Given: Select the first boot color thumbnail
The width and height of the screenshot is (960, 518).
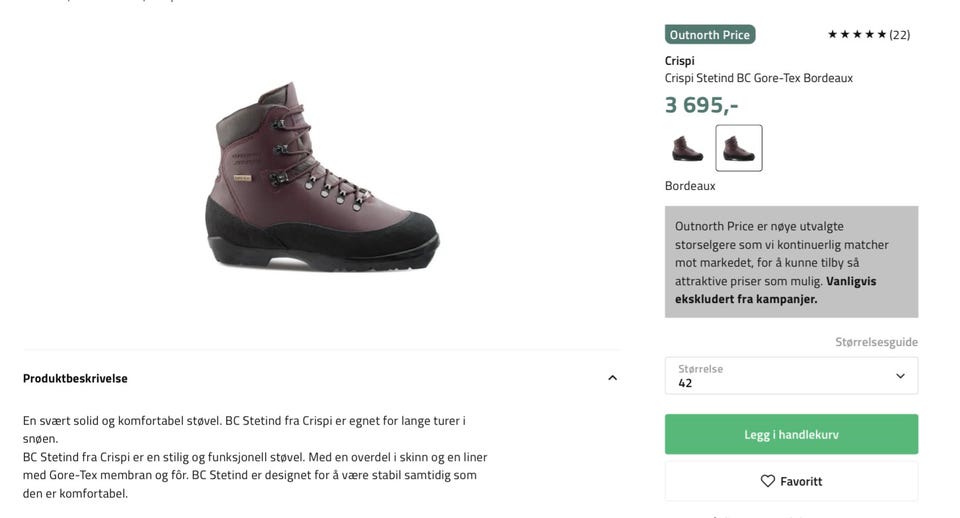Looking at the screenshot, I should coord(687,148).
